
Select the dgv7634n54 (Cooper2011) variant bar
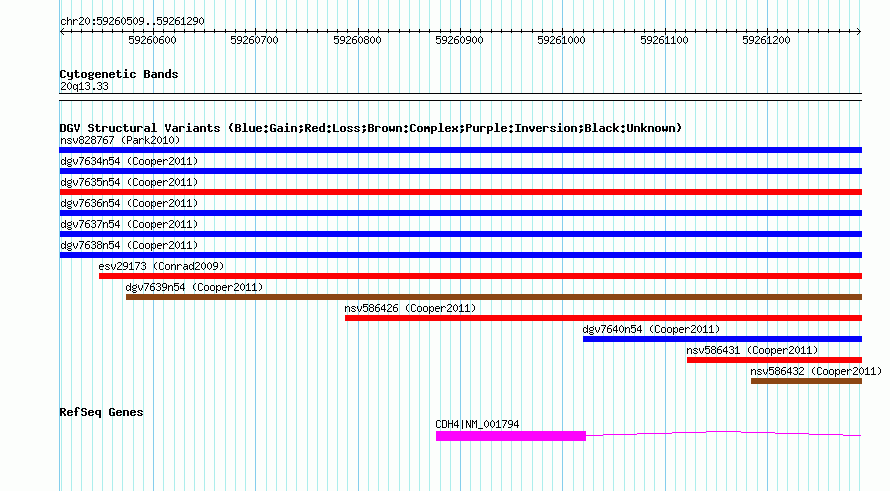460,171
